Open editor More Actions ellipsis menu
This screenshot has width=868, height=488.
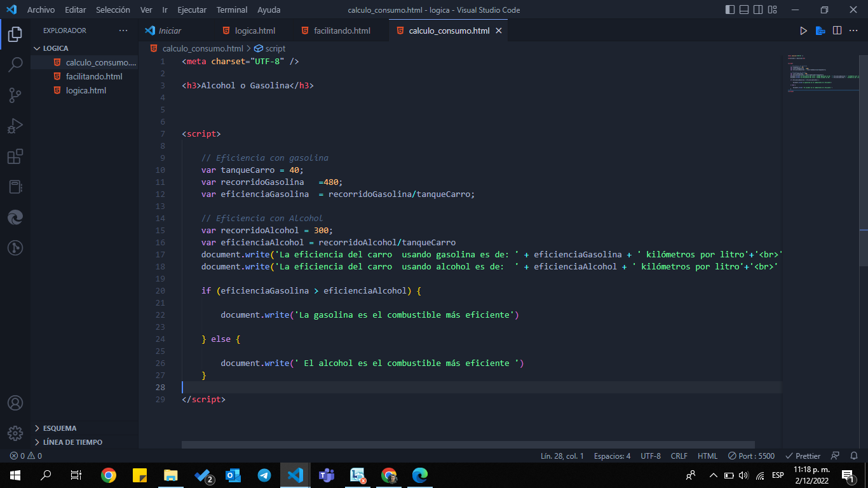click(855, 30)
